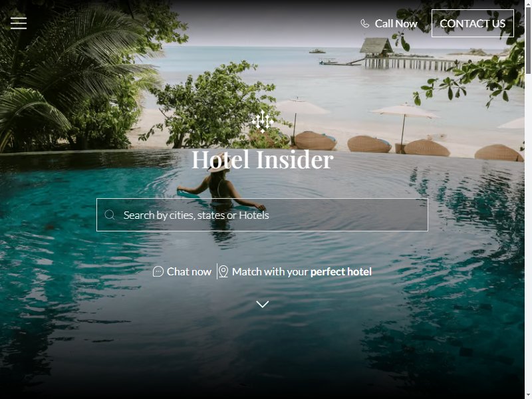This screenshot has height=399, width=532.
Task: Click the Hotel Insider emblem logo
Action: tap(263, 121)
